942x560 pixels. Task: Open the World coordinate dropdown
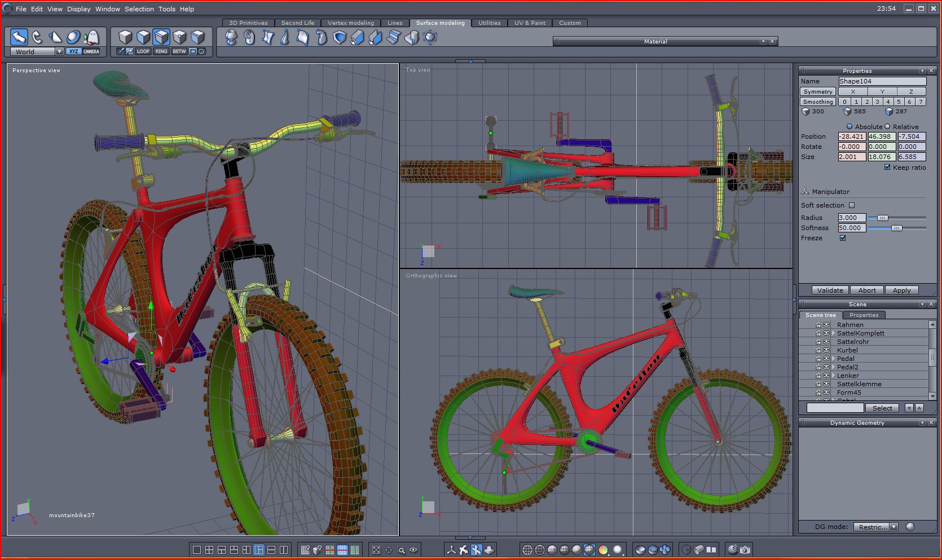pos(59,51)
